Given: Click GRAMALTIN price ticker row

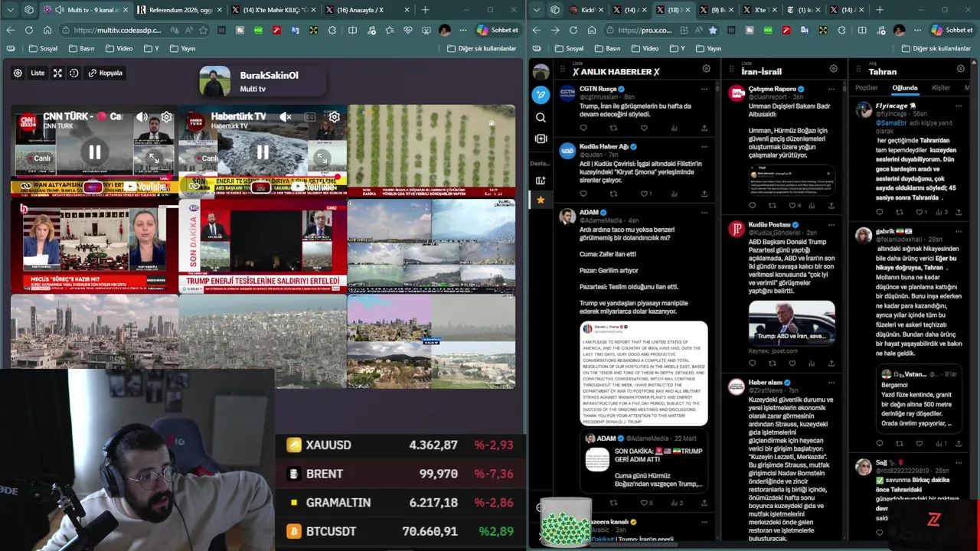Looking at the screenshot, I should coord(400,503).
